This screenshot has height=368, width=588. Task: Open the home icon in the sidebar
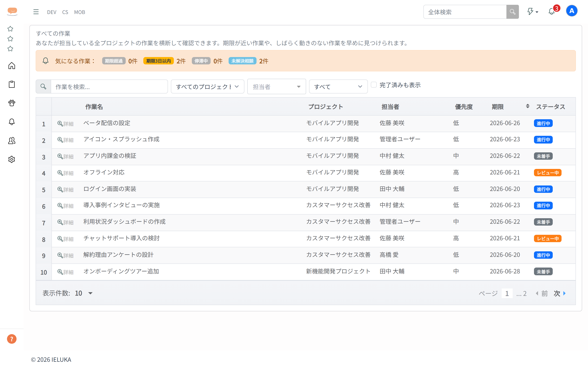(x=12, y=66)
